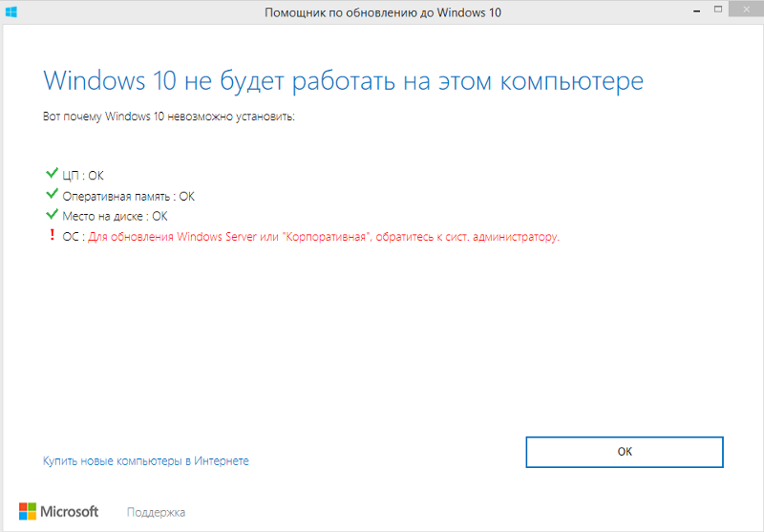Click the Windows logo icon in the title bar
The width and height of the screenshot is (764, 532).
point(11,12)
